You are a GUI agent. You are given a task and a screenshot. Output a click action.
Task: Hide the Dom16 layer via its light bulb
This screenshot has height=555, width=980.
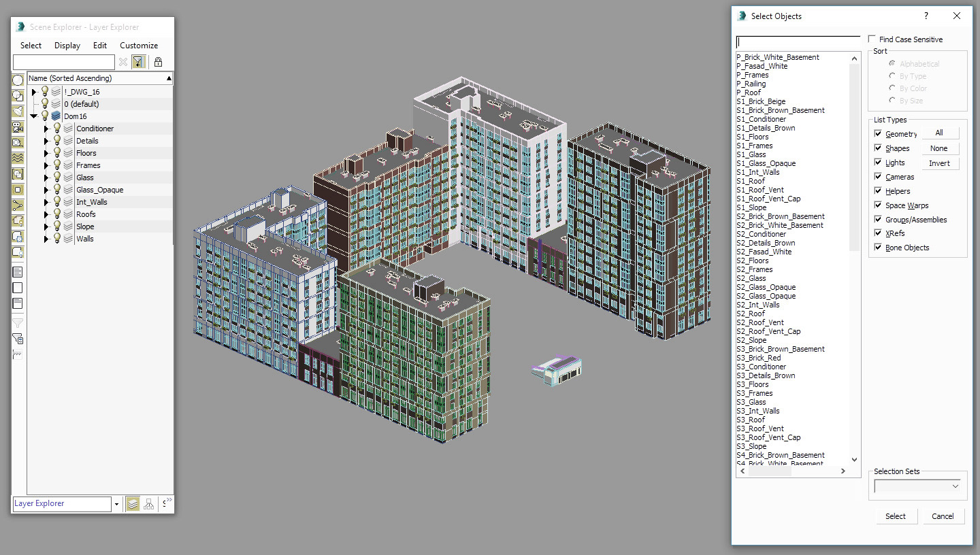point(45,116)
